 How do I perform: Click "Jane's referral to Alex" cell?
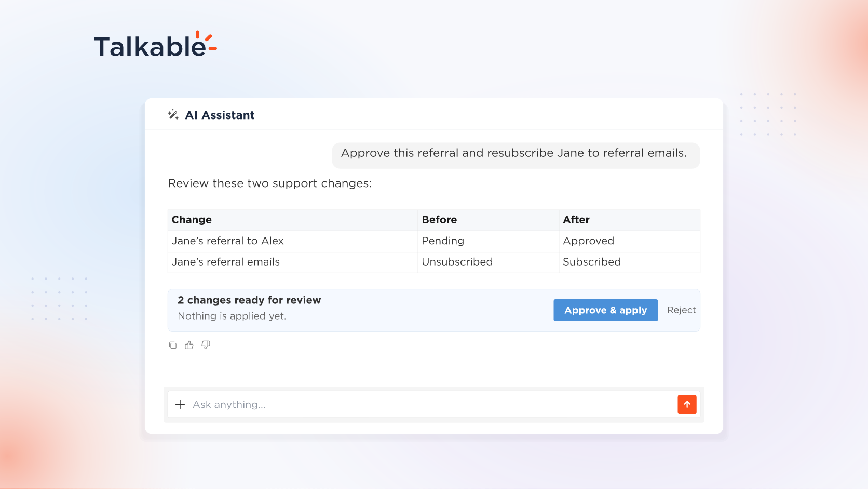click(x=293, y=241)
